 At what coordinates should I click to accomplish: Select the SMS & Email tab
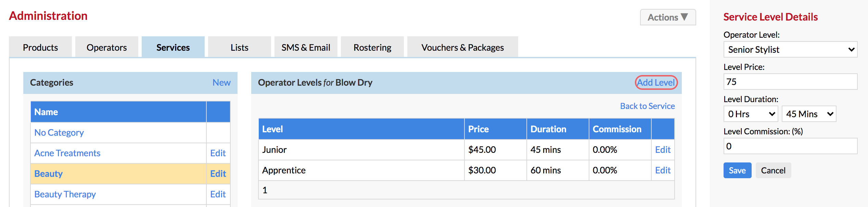point(306,47)
